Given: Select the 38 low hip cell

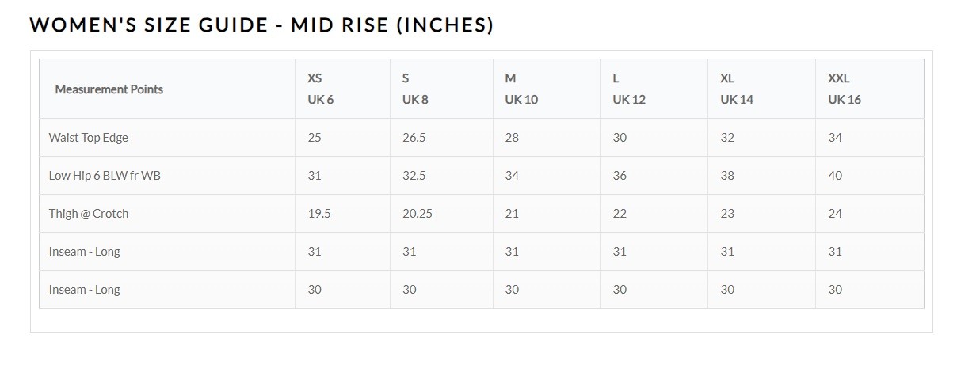Looking at the screenshot, I should (727, 176).
